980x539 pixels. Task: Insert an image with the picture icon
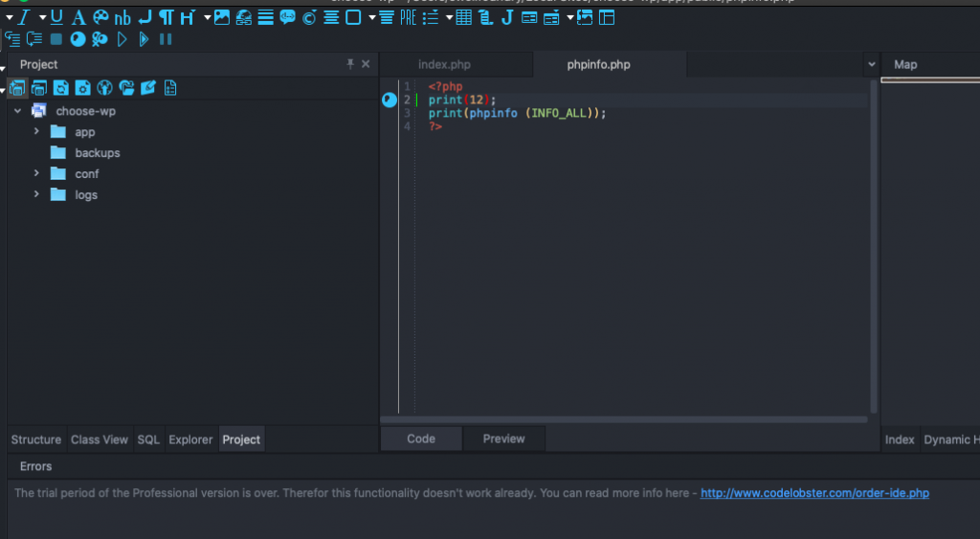222,17
